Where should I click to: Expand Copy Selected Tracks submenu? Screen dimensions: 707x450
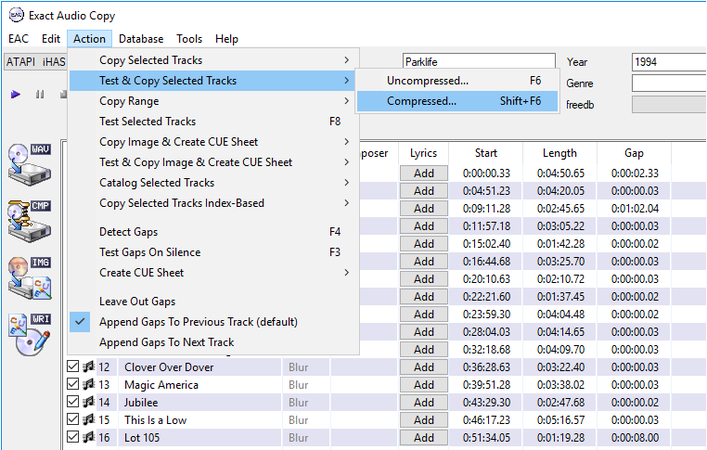(214, 60)
